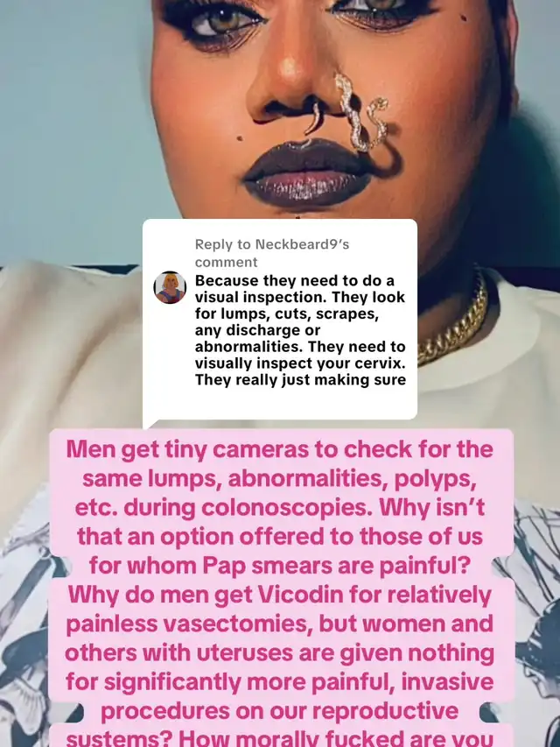
Task: Open the 'Reply to Neckbeard9's comment' header
Action: click(x=272, y=253)
